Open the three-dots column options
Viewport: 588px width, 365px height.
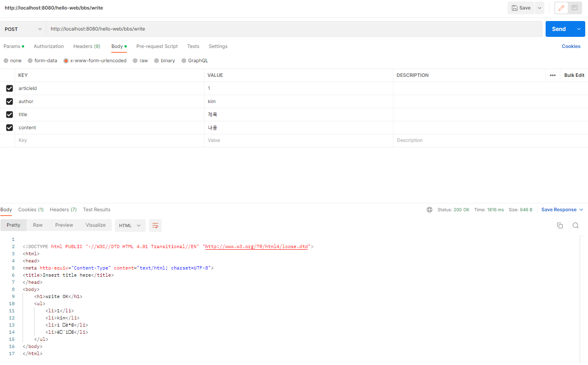[x=552, y=75]
